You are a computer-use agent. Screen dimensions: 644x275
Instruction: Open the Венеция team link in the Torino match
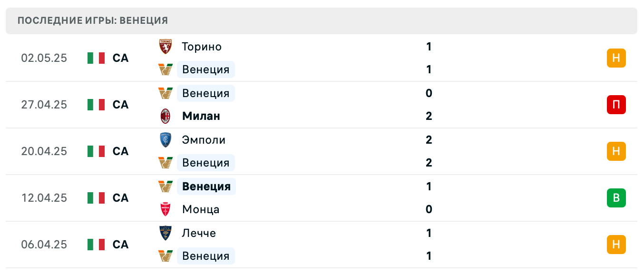tap(206, 69)
